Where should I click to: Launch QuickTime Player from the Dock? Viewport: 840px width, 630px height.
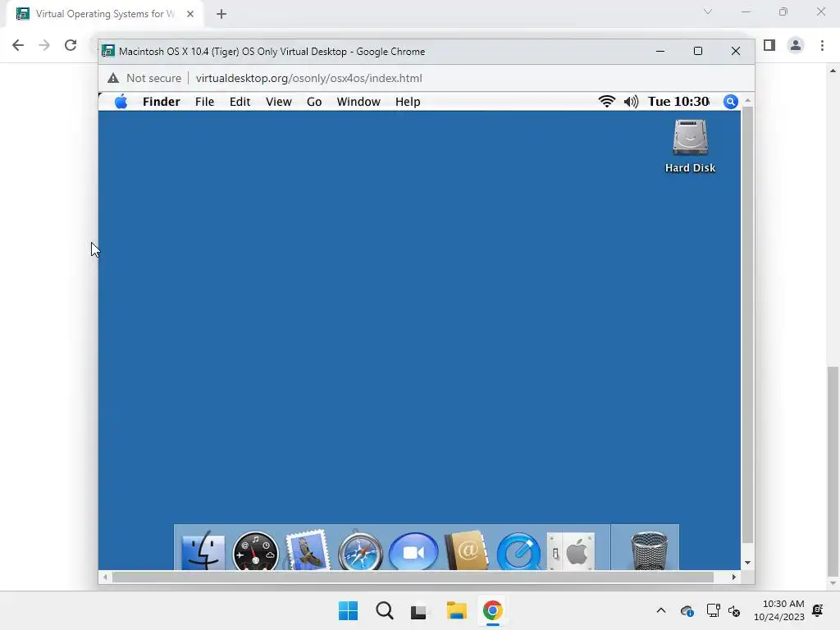(518, 551)
